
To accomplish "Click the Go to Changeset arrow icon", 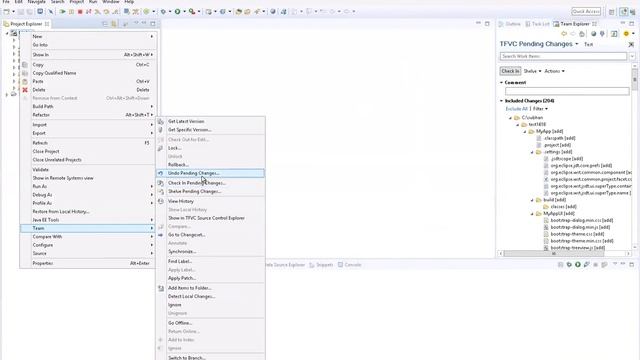I will [161, 235].
